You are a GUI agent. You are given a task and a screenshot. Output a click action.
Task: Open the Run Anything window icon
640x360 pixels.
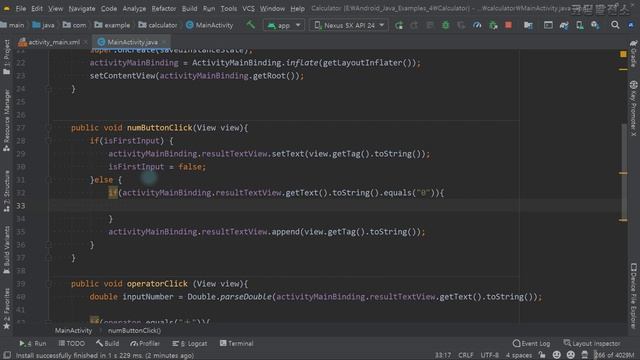click(548, 25)
